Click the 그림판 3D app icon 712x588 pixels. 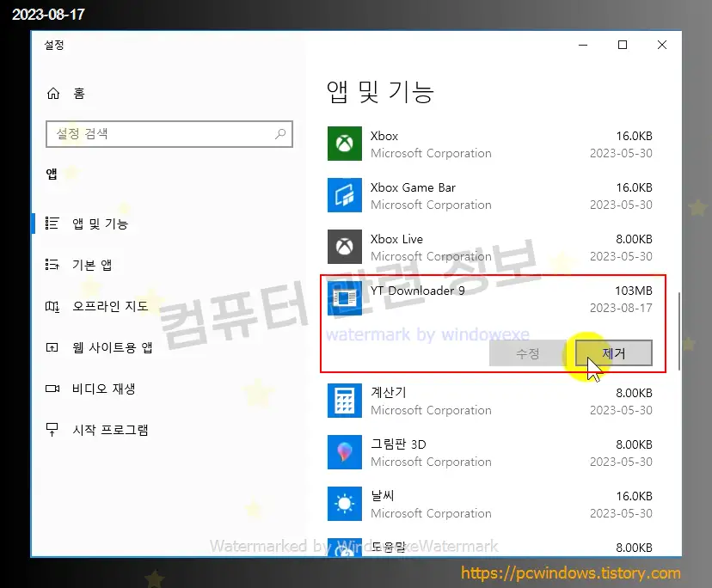(x=345, y=452)
